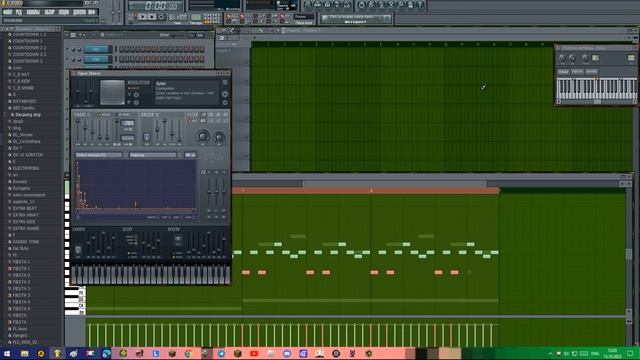This screenshot has height=360, width=640.
Task: Click third shortcut icon in top toolbar
Action: [x=327, y=5]
